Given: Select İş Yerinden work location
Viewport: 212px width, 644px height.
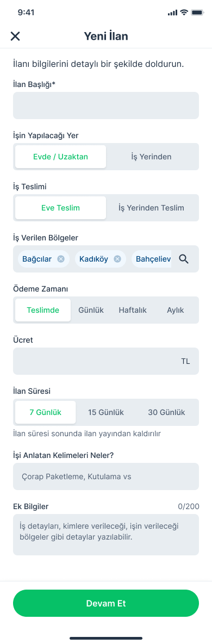Looking at the screenshot, I should pos(151,157).
